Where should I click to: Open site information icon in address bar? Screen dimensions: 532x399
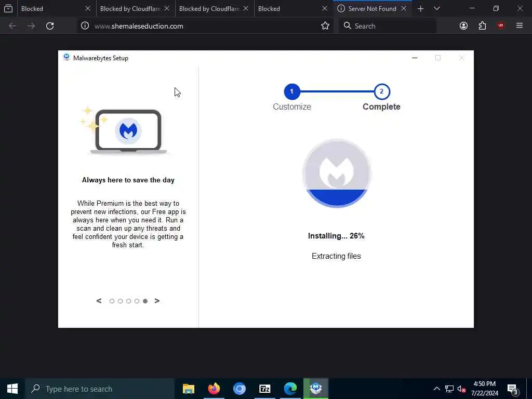[x=85, y=26]
